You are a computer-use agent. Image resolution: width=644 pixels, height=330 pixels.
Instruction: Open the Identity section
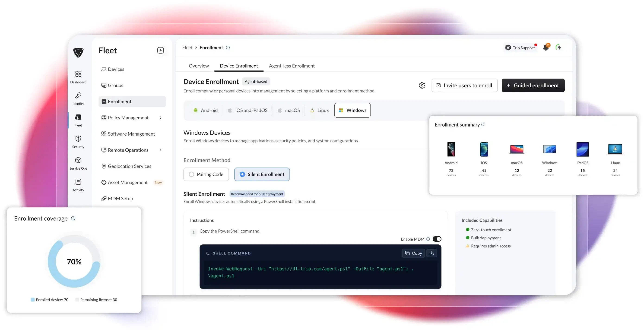[78, 99]
